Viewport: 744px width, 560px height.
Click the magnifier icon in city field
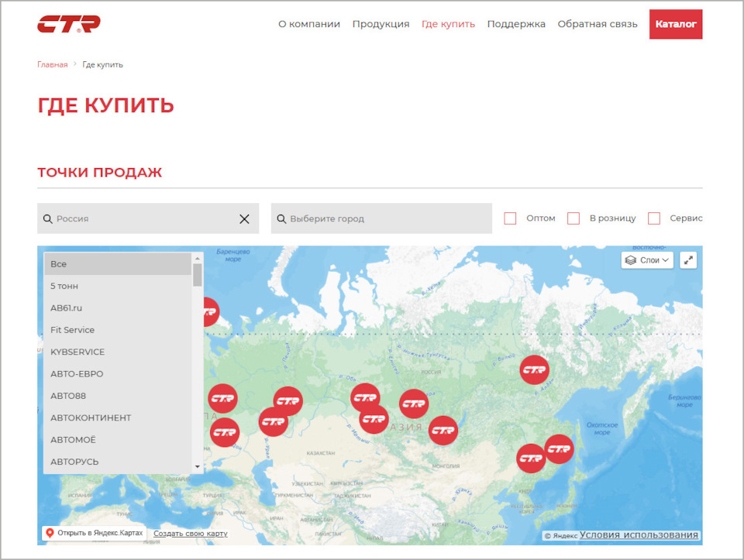pos(281,219)
